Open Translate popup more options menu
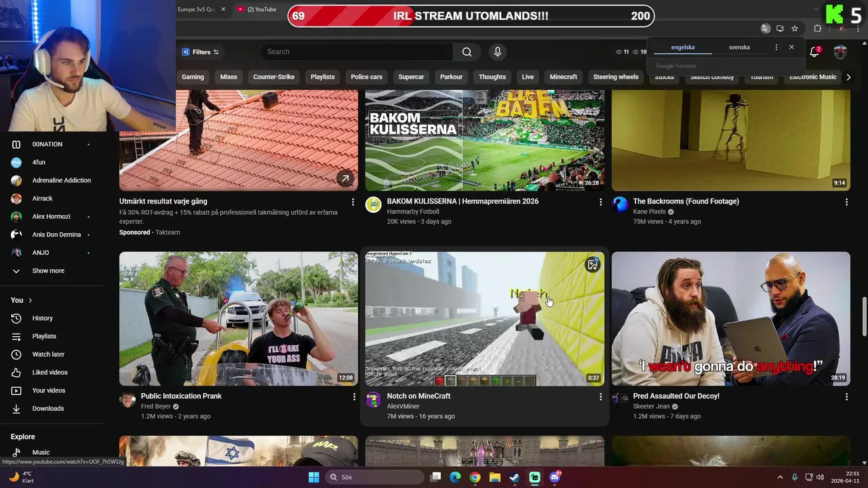The image size is (868, 488). [x=776, y=47]
